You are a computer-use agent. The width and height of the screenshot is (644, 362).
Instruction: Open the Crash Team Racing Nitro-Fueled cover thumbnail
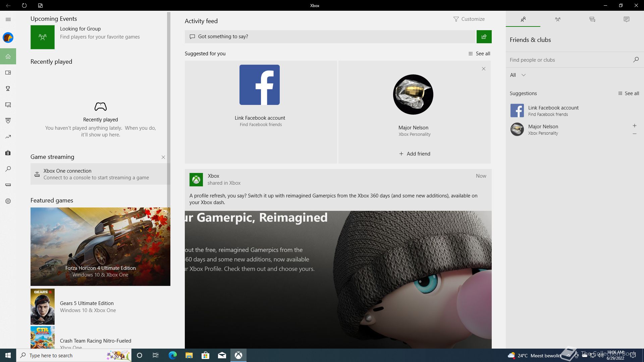43,338
